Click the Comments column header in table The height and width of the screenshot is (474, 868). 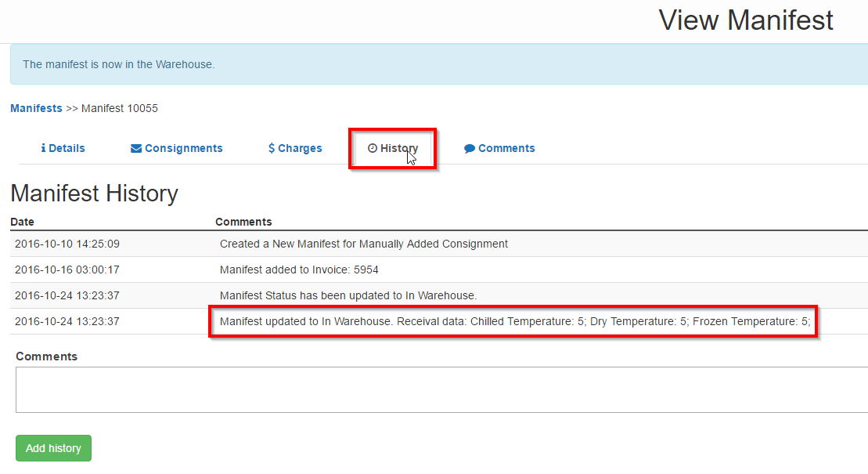pos(243,222)
